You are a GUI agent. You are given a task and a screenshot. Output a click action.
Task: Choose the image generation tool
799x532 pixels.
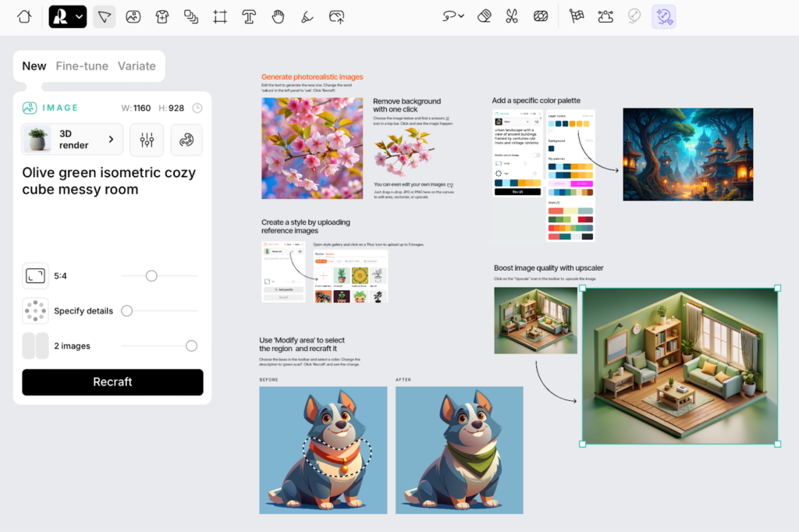point(133,16)
